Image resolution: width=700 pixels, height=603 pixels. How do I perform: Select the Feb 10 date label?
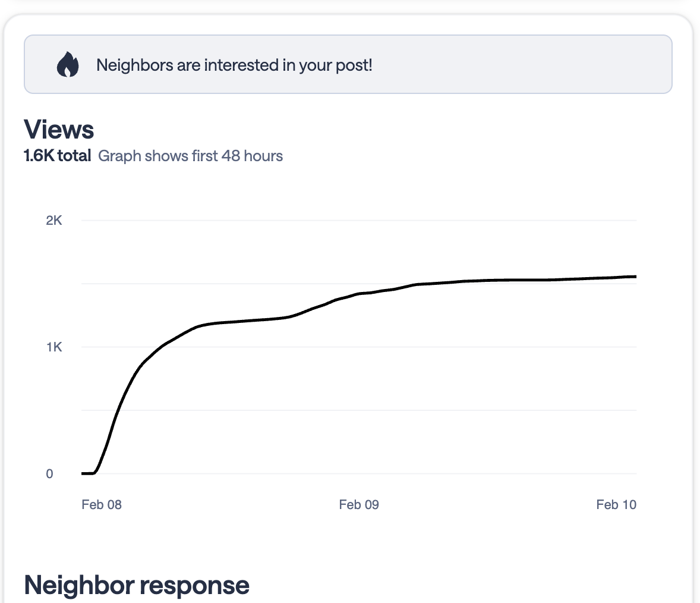(x=616, y=505)
